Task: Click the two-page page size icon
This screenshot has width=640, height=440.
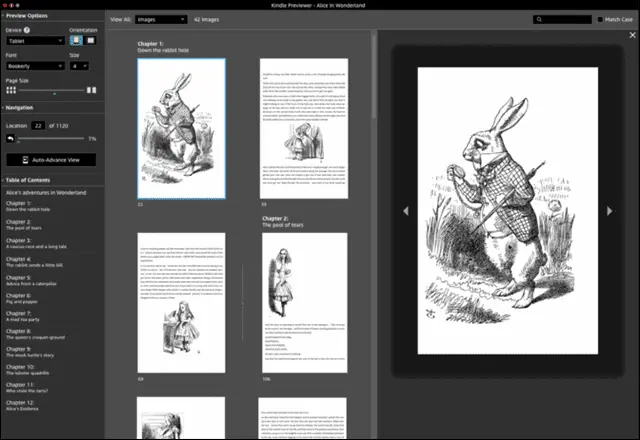Action: click(92, 90)
